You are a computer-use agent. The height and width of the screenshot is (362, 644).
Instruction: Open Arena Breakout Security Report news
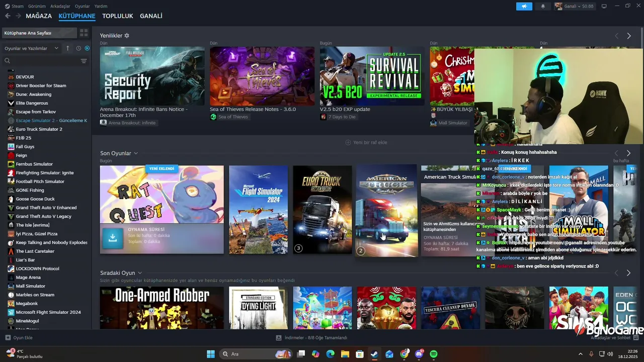[x=152, y=76]
